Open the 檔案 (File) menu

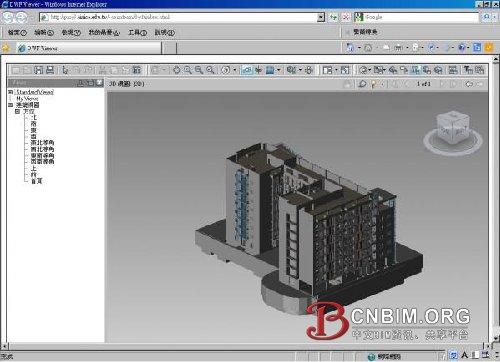pos(17,32)
